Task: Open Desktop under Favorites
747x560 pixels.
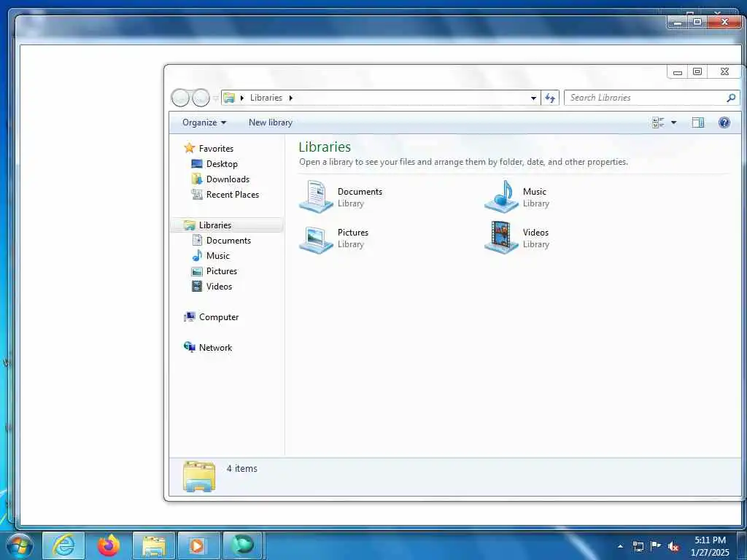Action: [x=222, y=164]
